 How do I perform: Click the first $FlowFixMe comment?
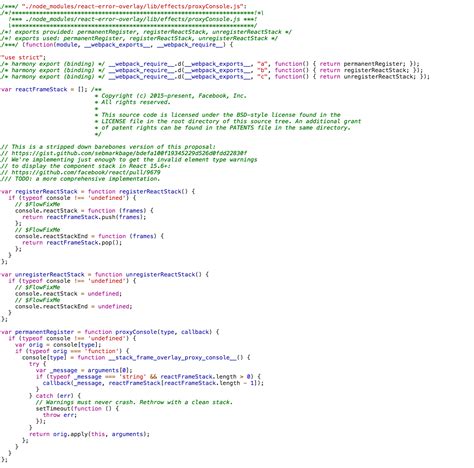(38, 204)
